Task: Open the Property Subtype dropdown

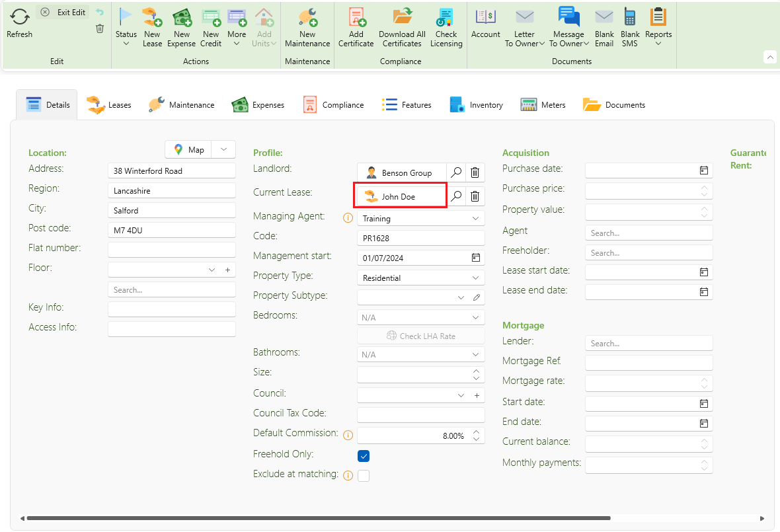Action: point(461,297)
